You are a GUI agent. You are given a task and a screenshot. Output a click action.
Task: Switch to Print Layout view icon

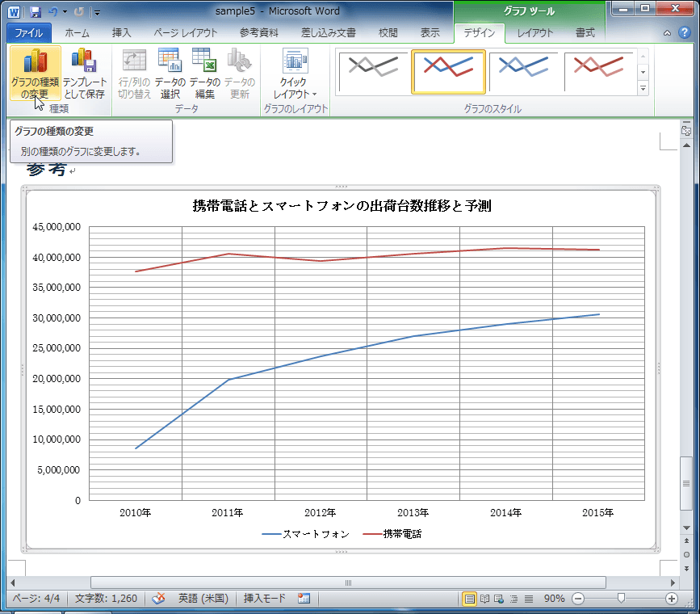469,599
